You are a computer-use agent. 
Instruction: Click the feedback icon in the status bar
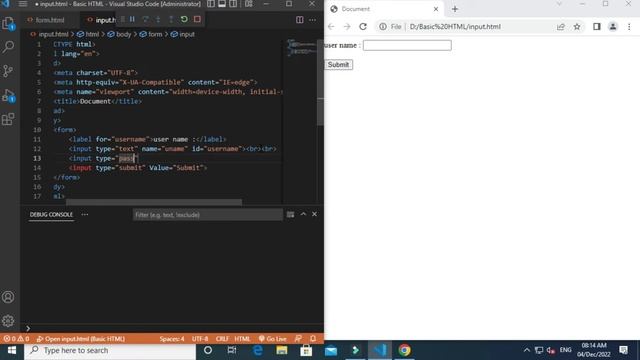[x=298, y=339]
